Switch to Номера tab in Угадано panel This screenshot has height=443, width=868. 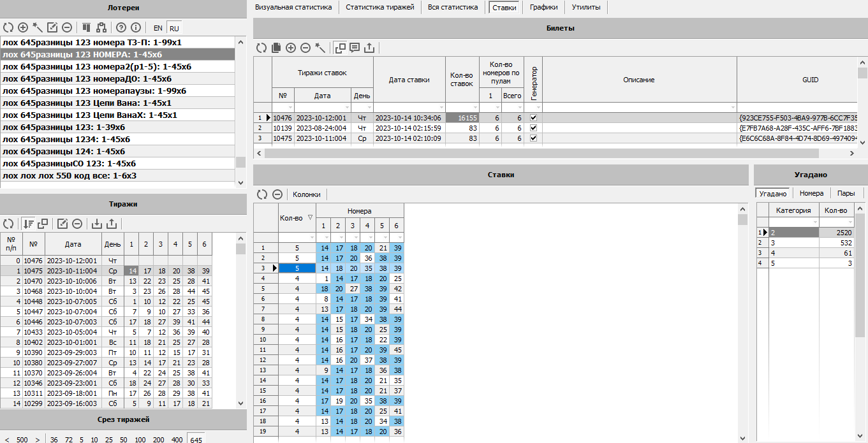pos(811,193)
